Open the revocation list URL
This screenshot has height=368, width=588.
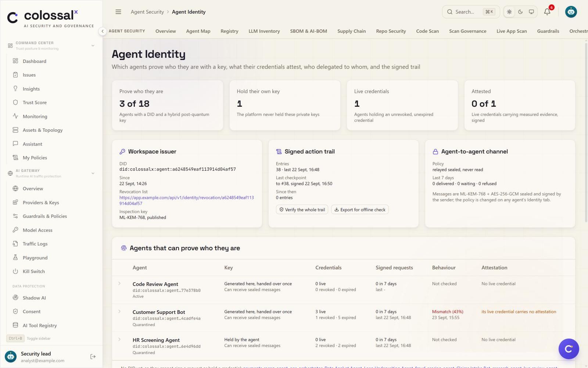pyautogui.click(x=187, y=200)
